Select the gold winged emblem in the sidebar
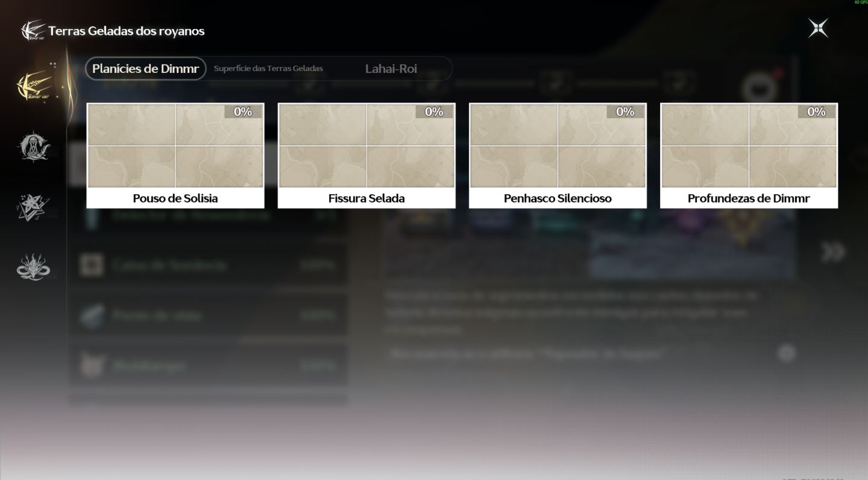The image size is (868, 480). (x=33, y=85)
